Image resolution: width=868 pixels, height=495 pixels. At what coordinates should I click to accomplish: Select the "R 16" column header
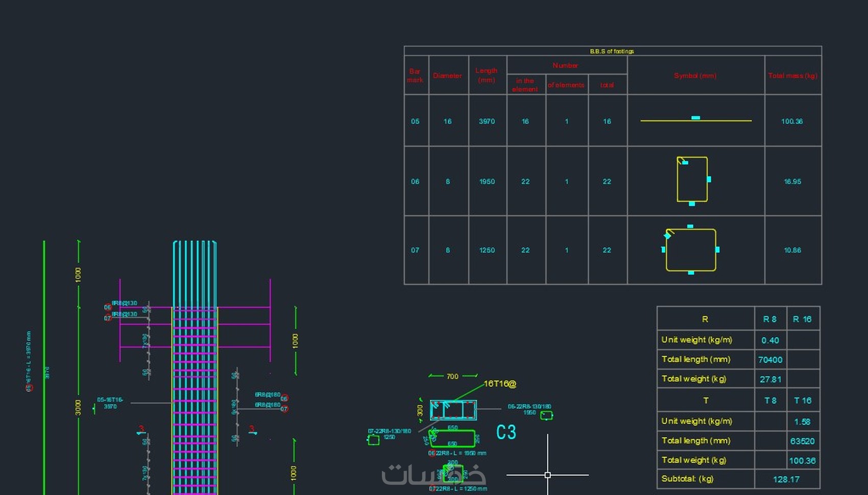[802, 319]
